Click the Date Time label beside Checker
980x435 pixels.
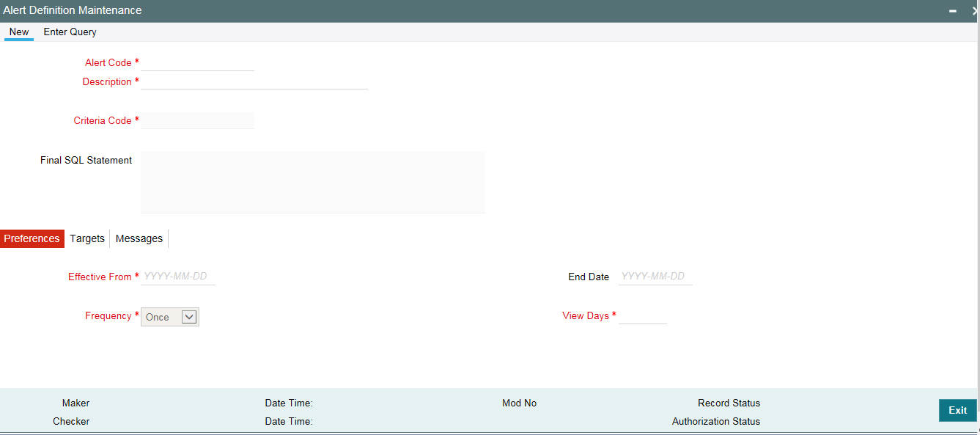[x=289, y=422]
